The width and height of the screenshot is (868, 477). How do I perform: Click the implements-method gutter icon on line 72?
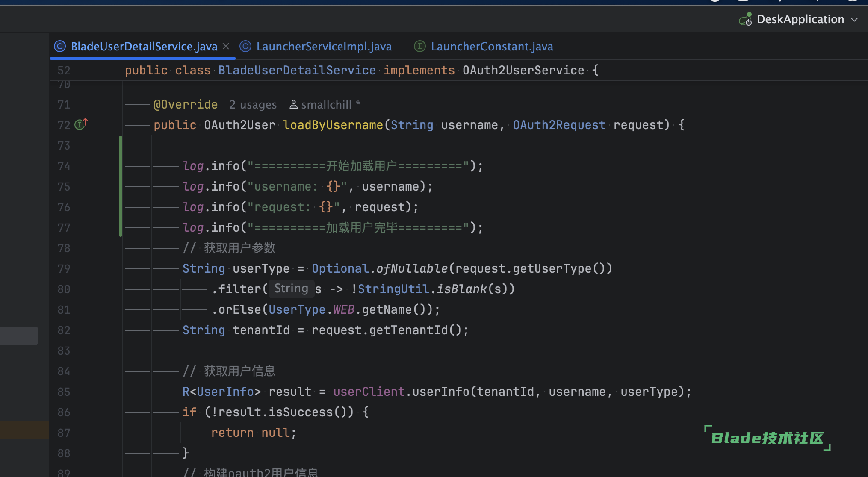pyautogui.click(x=81, y=124)
